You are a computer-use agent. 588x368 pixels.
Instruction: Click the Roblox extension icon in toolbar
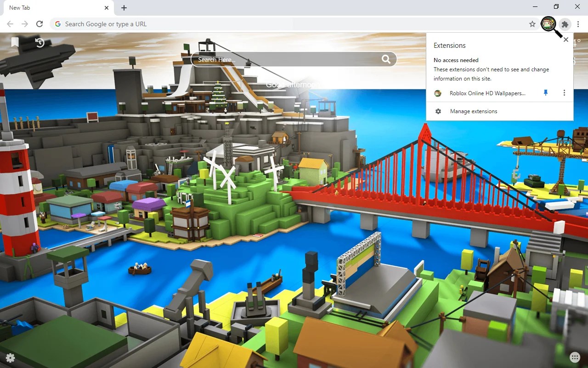(x=548, y=24)
